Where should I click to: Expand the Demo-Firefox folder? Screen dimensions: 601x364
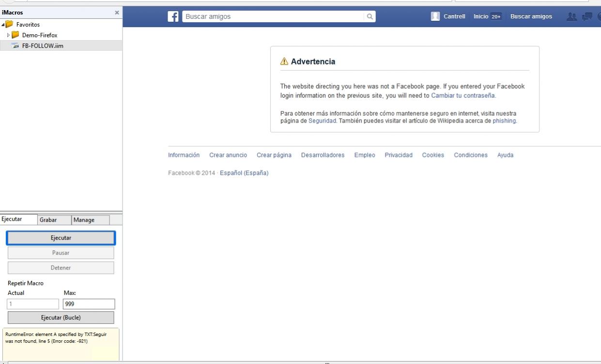8,35
